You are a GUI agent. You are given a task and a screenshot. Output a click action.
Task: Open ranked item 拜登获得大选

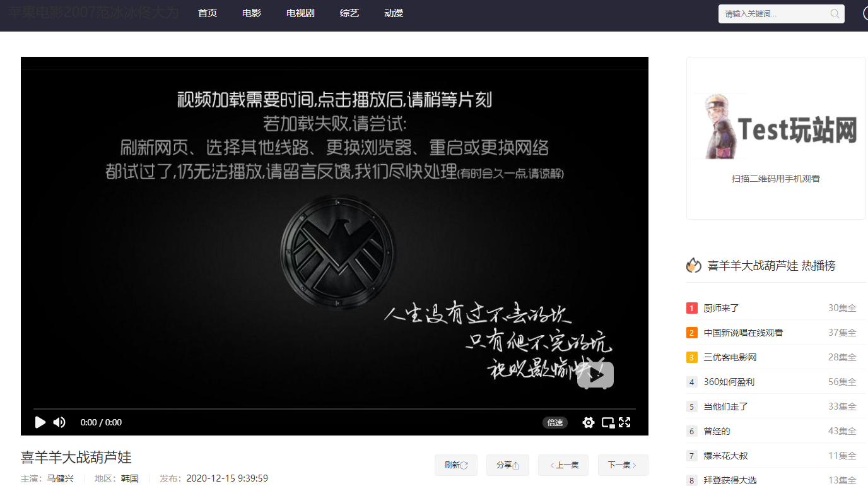(x=730, y=480)
